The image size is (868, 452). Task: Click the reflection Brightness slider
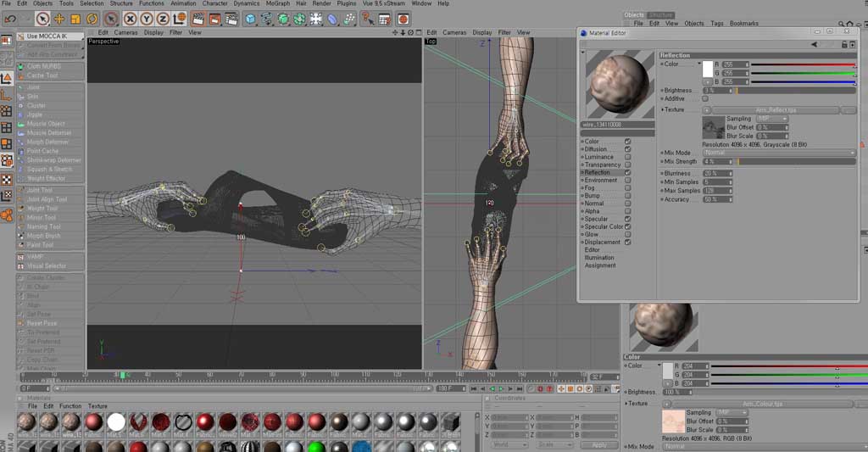[796, 90]
